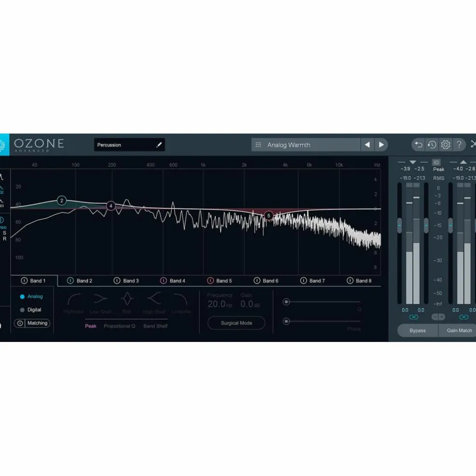Toggle Band 2 power button
This screenshot has height=476, width=476.
(71, 281)
